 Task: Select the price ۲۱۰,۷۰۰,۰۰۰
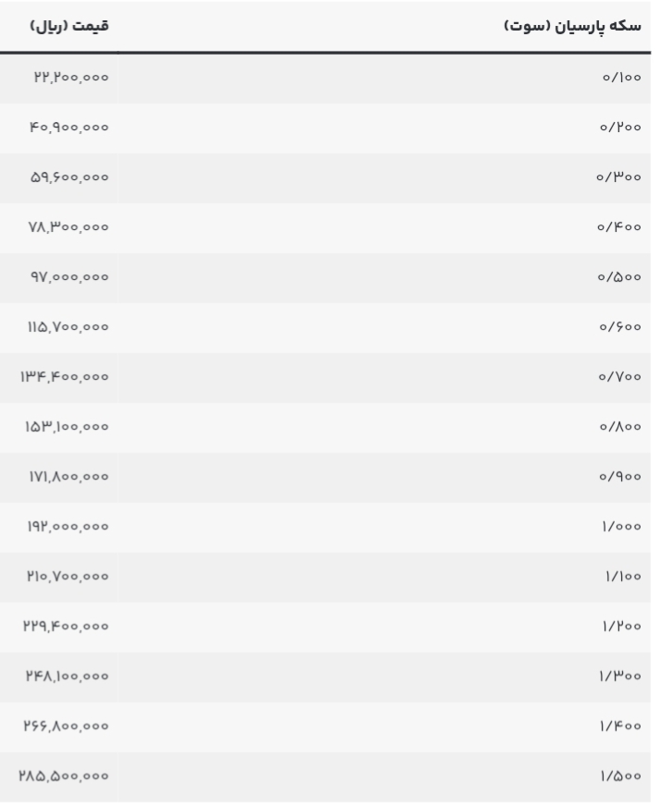click(67, 577)
